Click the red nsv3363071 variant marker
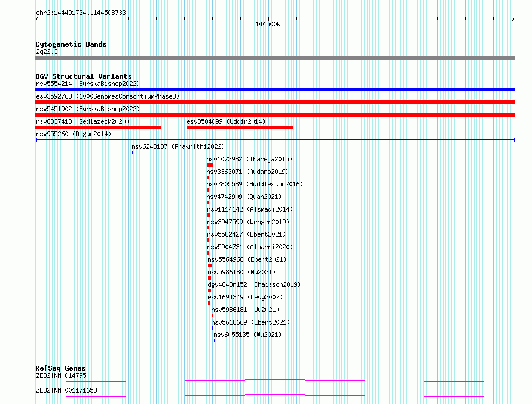 click(x=208, y=177)
